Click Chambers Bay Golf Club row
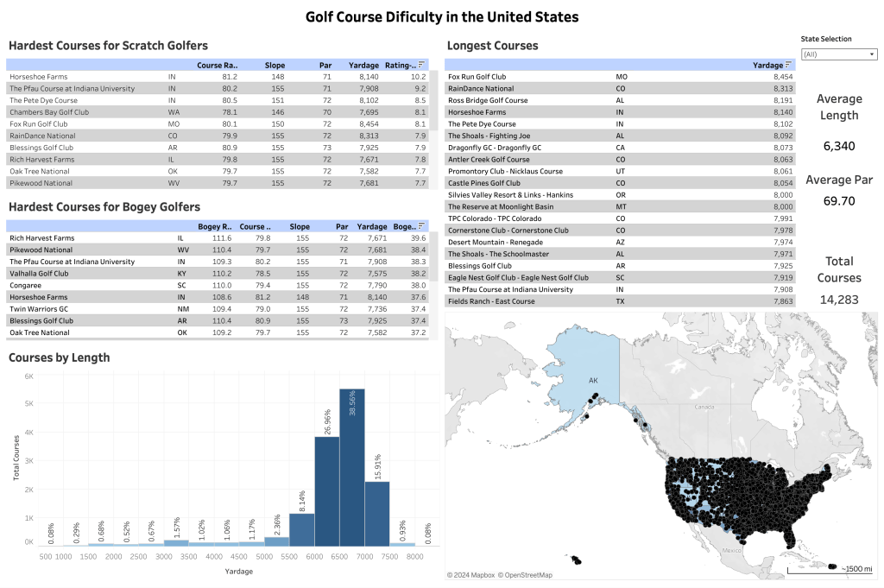 (x=42, y=112)
